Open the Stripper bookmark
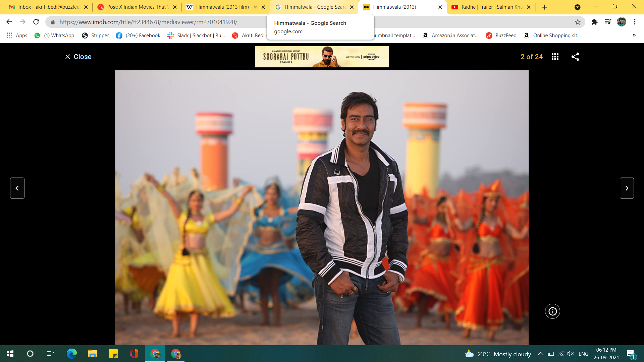Image resolution: width=644 pixels, height=362 pixels. 96,36
